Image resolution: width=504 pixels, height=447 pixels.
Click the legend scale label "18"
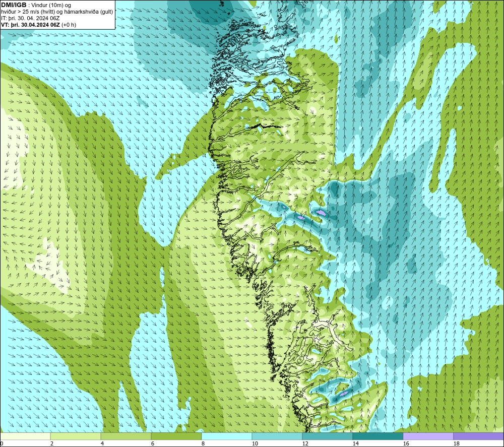click(x=456, y=443)
